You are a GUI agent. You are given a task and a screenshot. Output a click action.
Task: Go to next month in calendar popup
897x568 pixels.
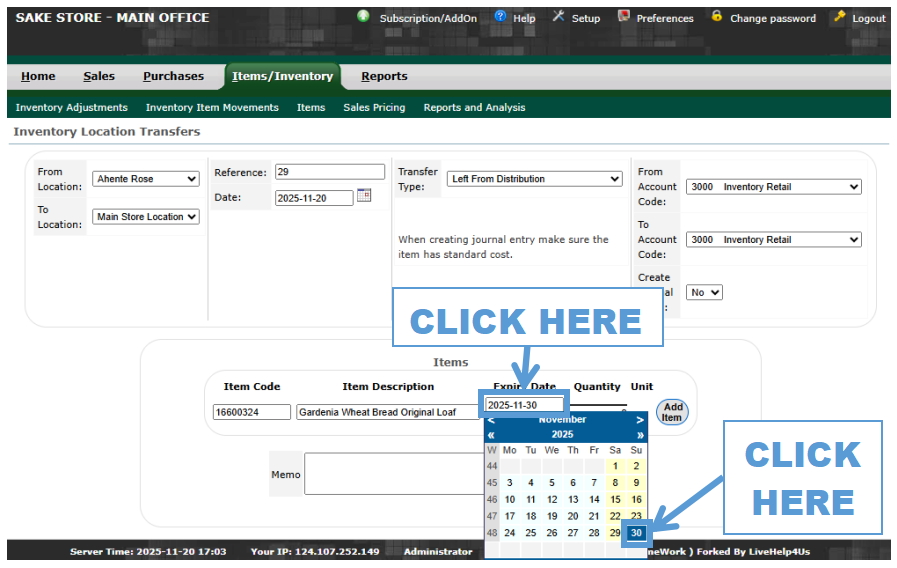tap(640, 420)
